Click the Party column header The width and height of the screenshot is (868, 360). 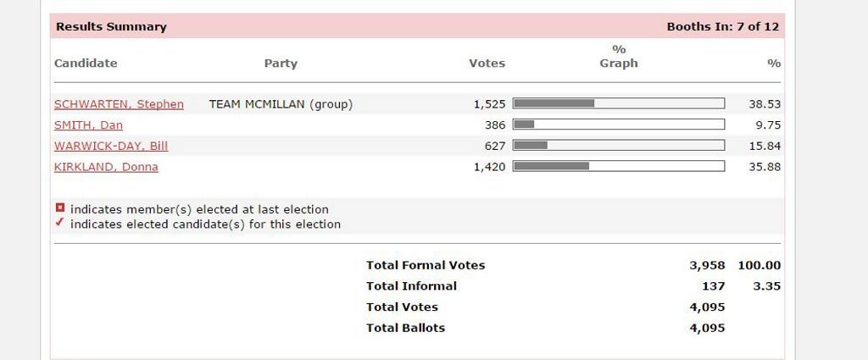coord(281,63)
